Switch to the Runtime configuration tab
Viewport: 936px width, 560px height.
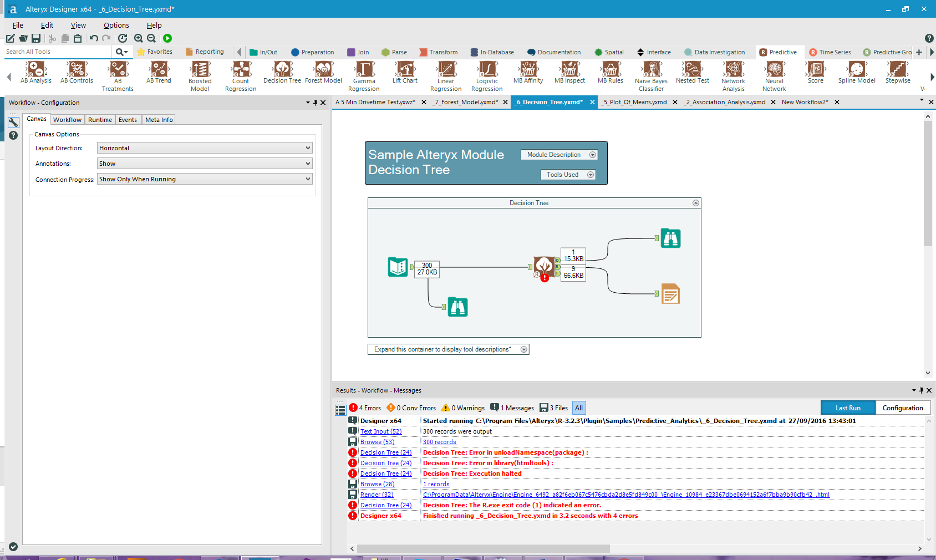click(100, 120)
